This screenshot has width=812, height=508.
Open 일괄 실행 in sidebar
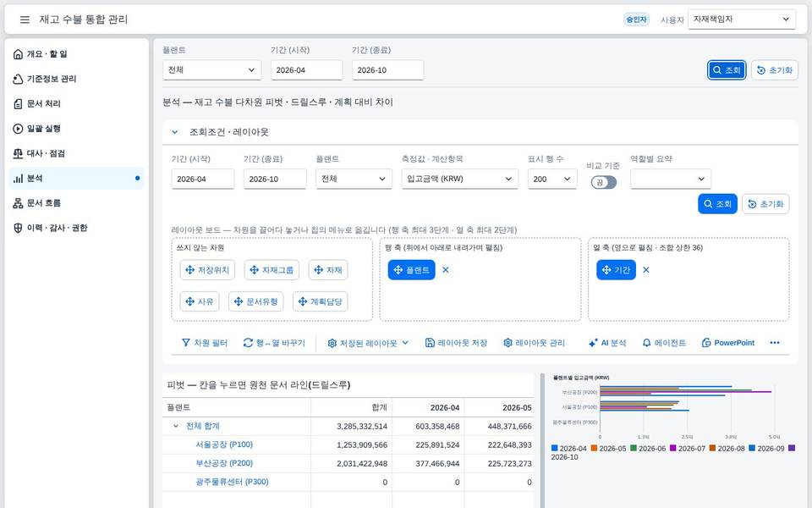(77, 129)
